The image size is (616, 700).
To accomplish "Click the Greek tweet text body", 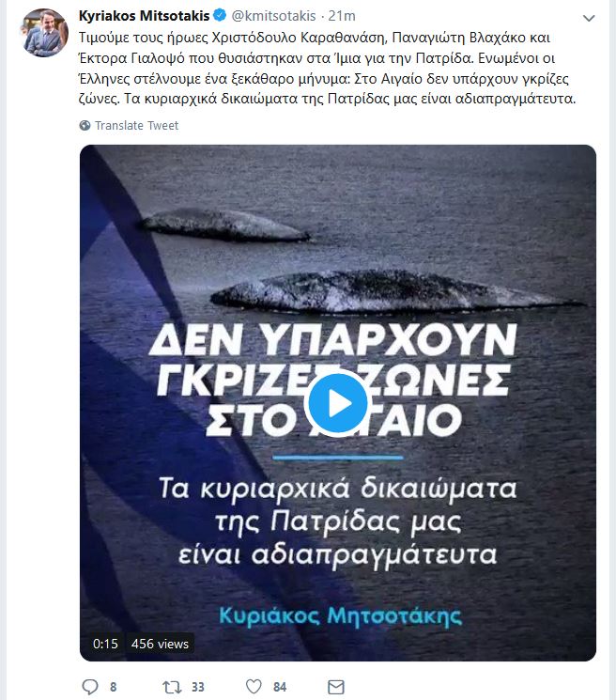I will tap(327, 68).
